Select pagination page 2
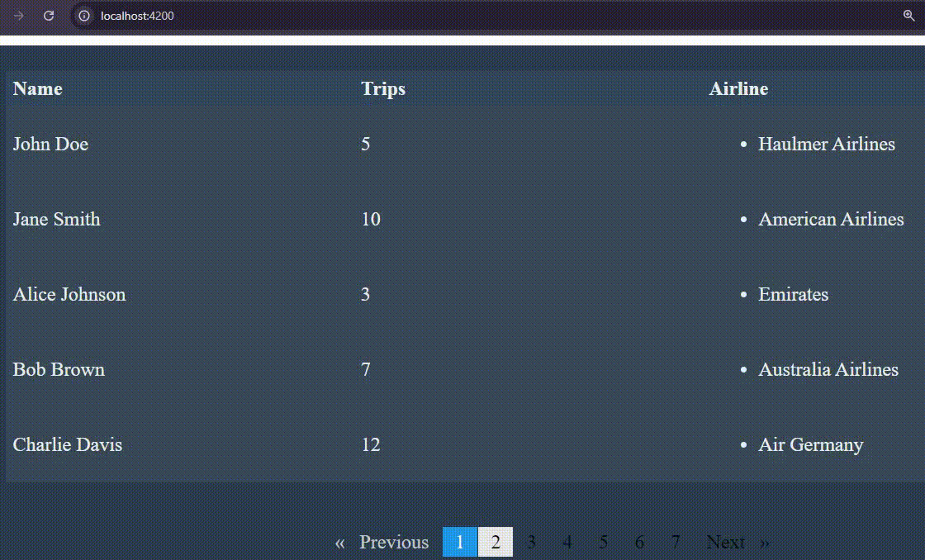 point(496,542)
